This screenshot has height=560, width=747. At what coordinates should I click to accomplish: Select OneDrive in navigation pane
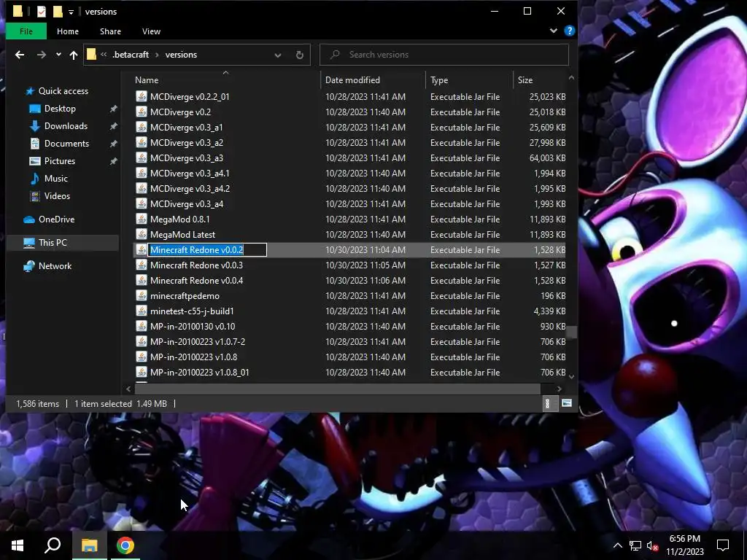56,219
